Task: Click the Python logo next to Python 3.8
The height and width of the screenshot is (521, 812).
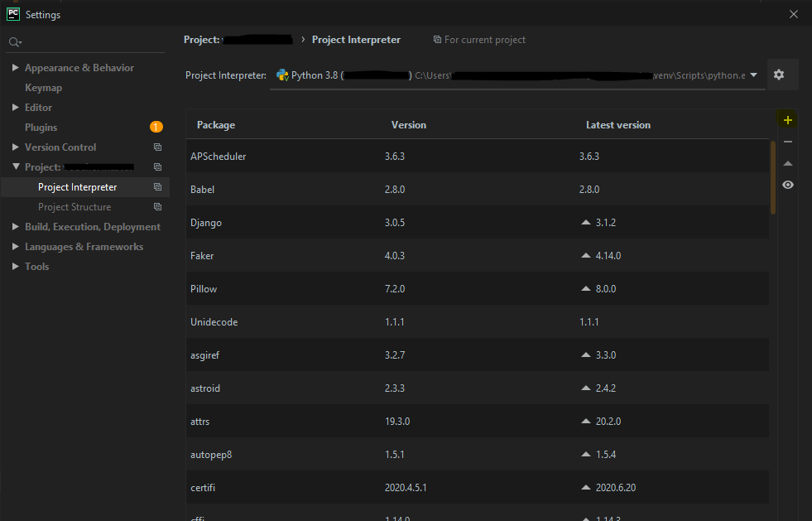Action: [282, 75]
